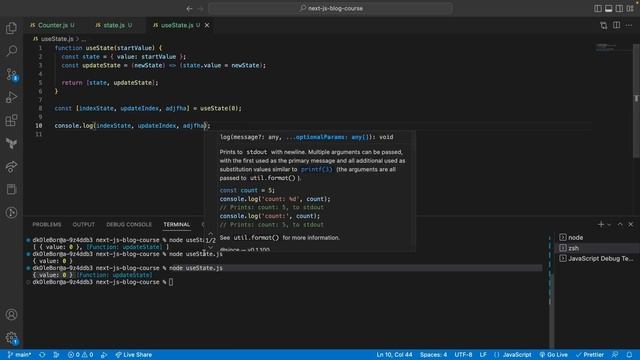Change line ending via LF
The width and height of the screenshot is (640, 360).
pos(483,355)
